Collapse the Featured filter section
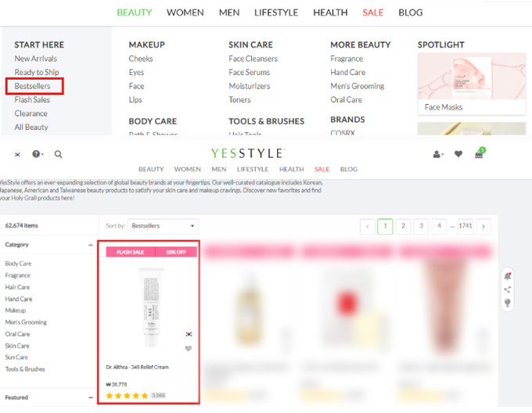532x413 pixels. pyautogui.click(x=91, y=397)
